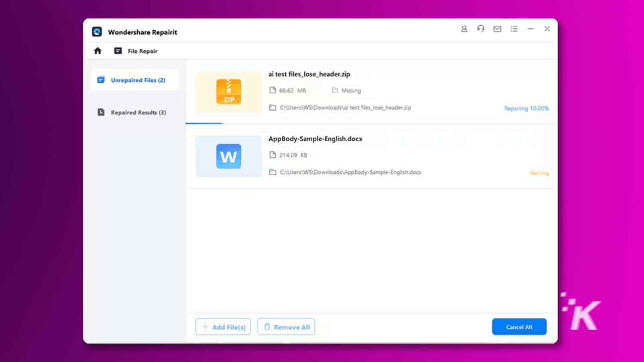The image size is (644, 362).
Task: Click file name AppBody-Sample-English.docx
Action: point(315,139)
